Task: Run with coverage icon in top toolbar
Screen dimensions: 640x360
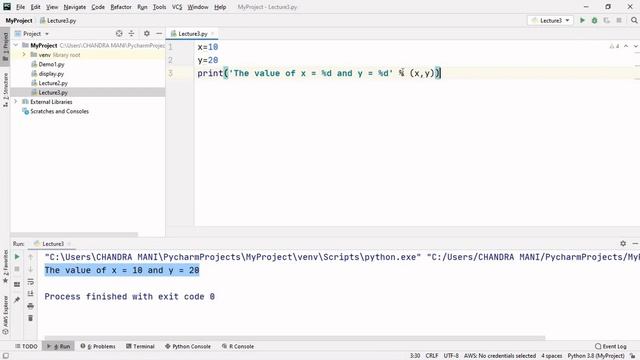Action: click(x=607, y=20)
